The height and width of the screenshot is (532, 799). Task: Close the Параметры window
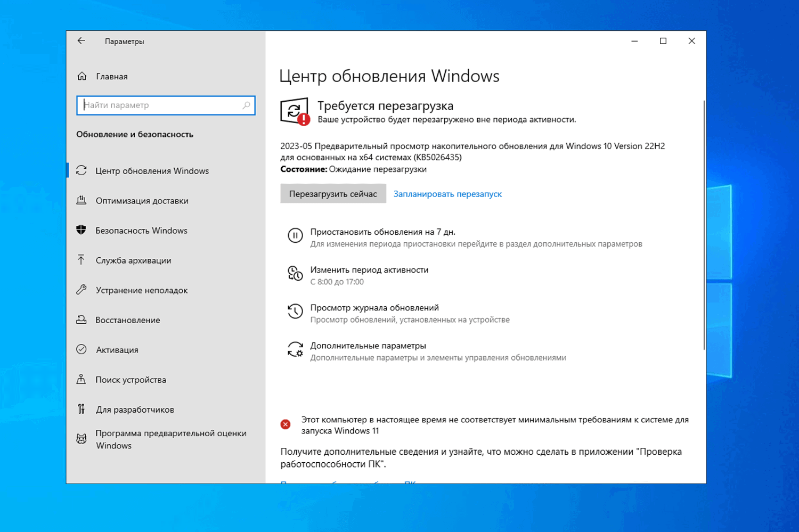(692, 41)
